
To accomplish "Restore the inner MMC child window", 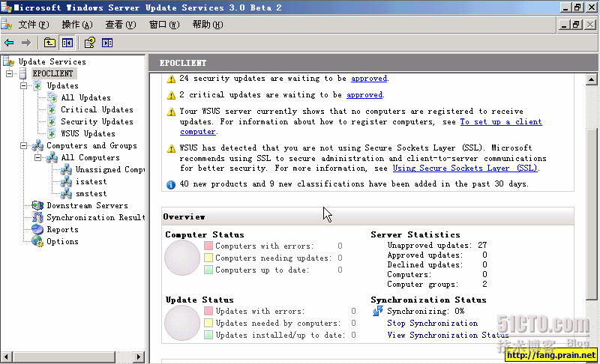I will pos(576,25).
